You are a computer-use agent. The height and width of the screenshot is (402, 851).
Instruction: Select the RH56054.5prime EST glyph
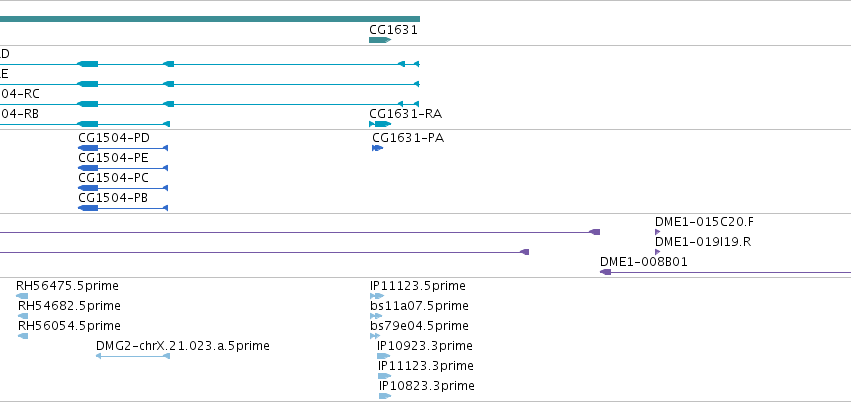(x=23, y=336)
